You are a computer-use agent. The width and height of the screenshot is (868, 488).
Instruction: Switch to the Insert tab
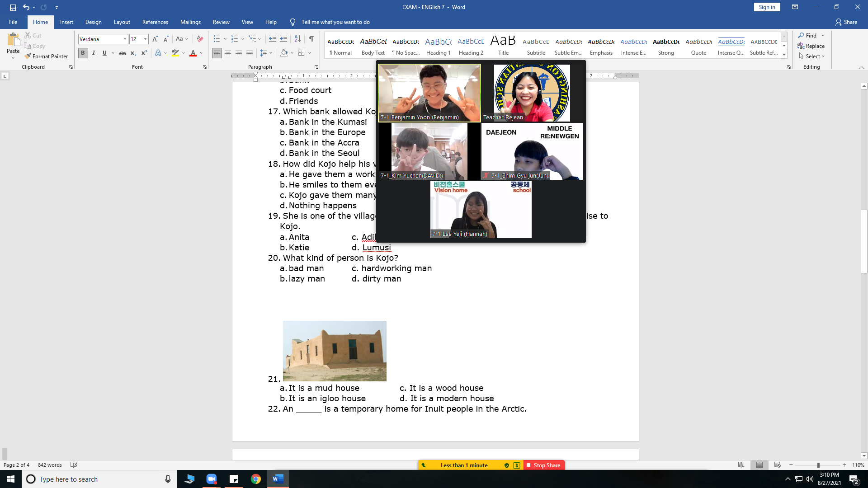(66, 22)
